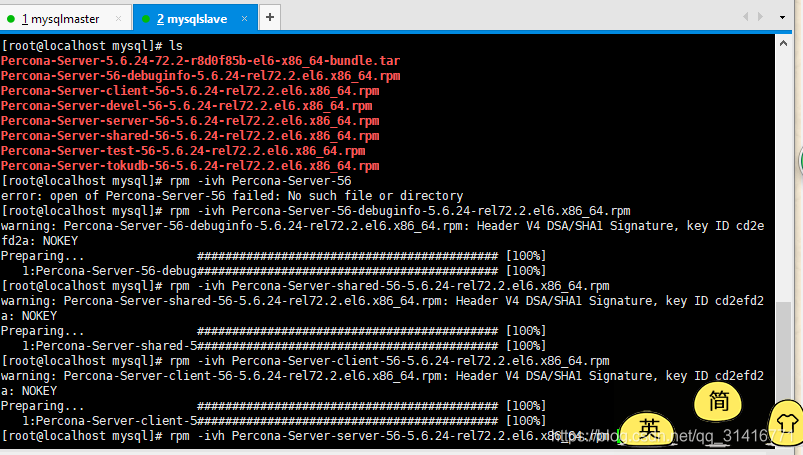Click the Percona-Server-tokudb-56 rpm filename
The height and width of the screenshot is (455, 803).
click(x=190, y=166)
